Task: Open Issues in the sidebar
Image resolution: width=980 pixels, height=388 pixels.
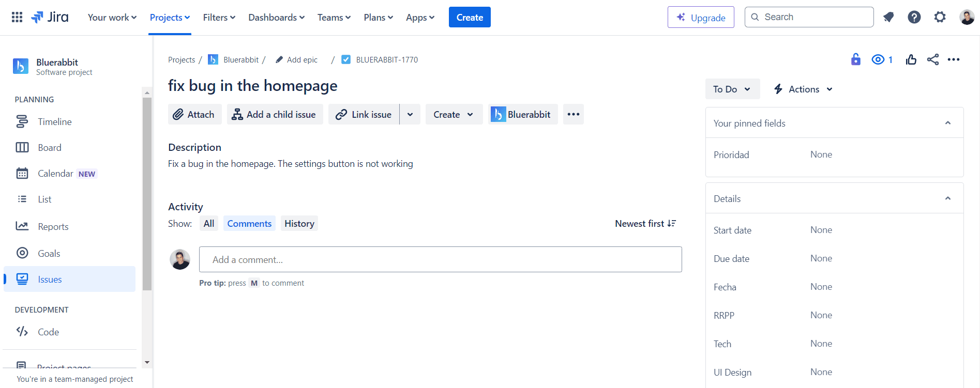Action: [x=69, y=279]
